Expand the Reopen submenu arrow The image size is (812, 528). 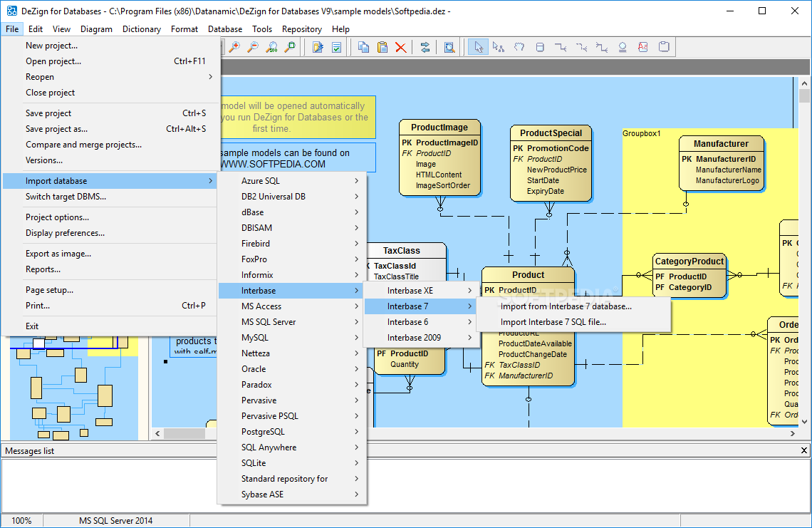click(x=210, y=77)
